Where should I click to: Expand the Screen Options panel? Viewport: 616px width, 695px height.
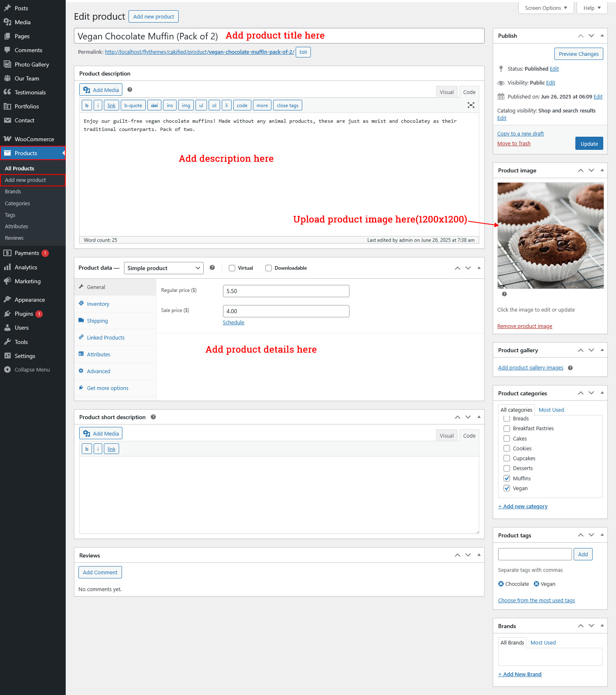tap(546, 8)
